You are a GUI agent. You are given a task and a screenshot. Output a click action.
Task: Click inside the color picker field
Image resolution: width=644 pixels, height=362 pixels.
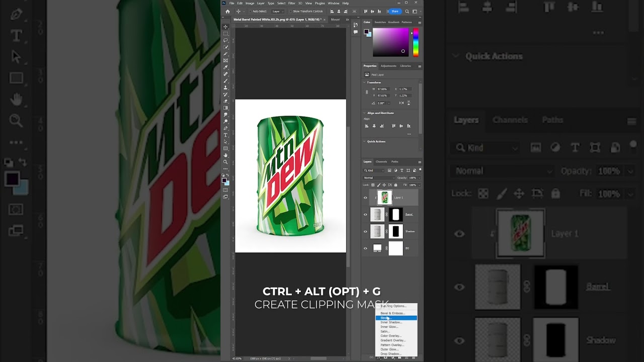pos(390,42)
